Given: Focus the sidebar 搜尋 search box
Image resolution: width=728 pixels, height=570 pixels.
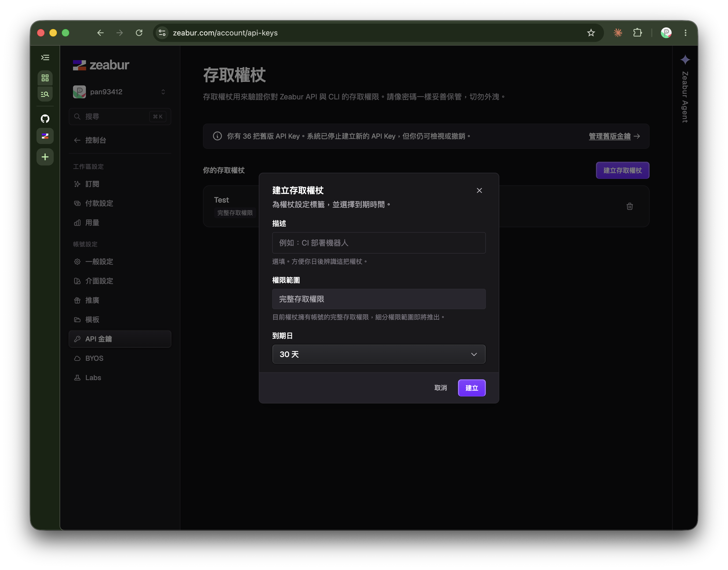Looking at the screenshot, I should point(120,117).
